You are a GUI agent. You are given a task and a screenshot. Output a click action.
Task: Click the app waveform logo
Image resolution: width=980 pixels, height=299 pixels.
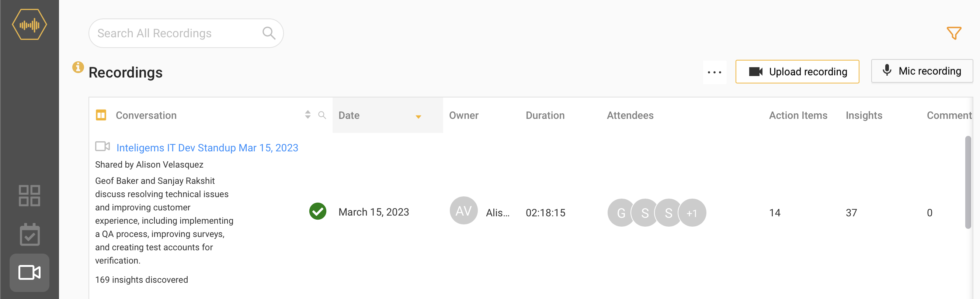[29, 25]
